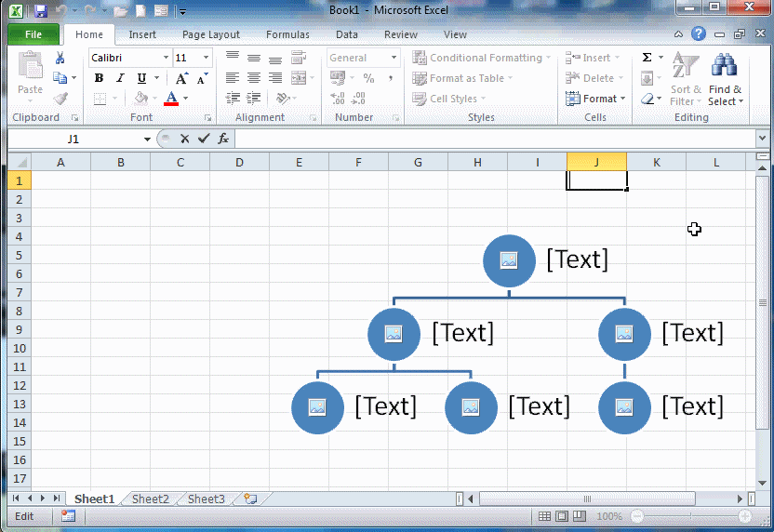Toggle bold formatting in the Font group
This screenshot has width=774, height=532.
(x=99, y=78)
